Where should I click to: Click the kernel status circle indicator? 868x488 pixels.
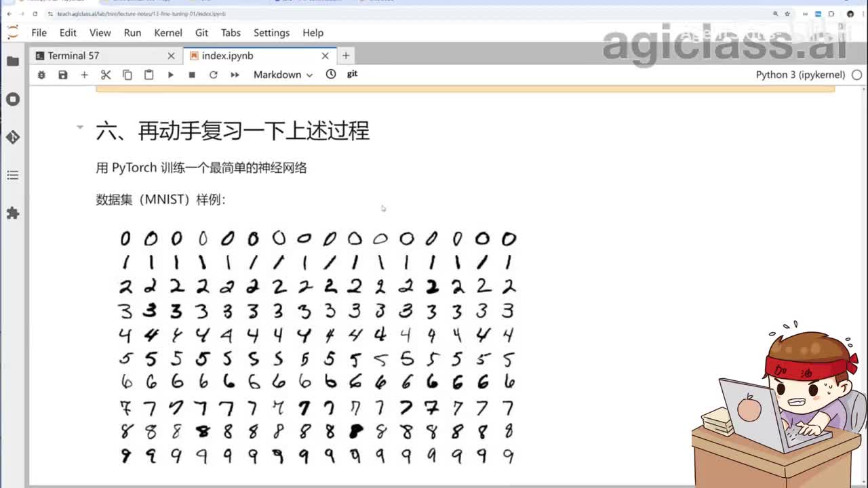858,75
